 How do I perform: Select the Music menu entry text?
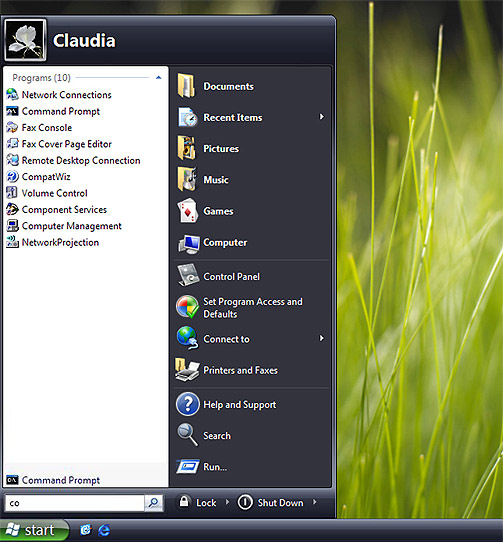coord(216,180)
